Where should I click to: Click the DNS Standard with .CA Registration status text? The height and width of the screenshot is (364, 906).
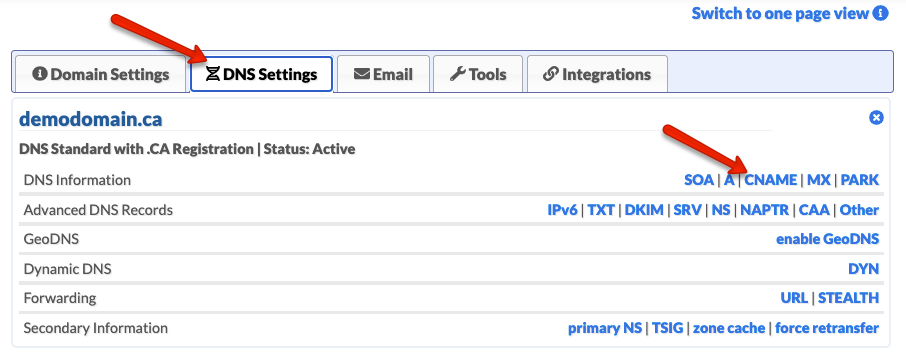[x=187, y=149]
